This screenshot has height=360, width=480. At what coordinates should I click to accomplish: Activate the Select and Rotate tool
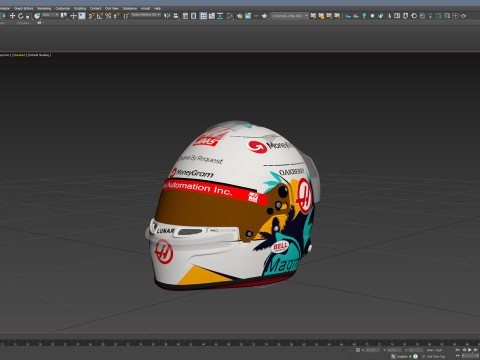[x=20, y=16]
